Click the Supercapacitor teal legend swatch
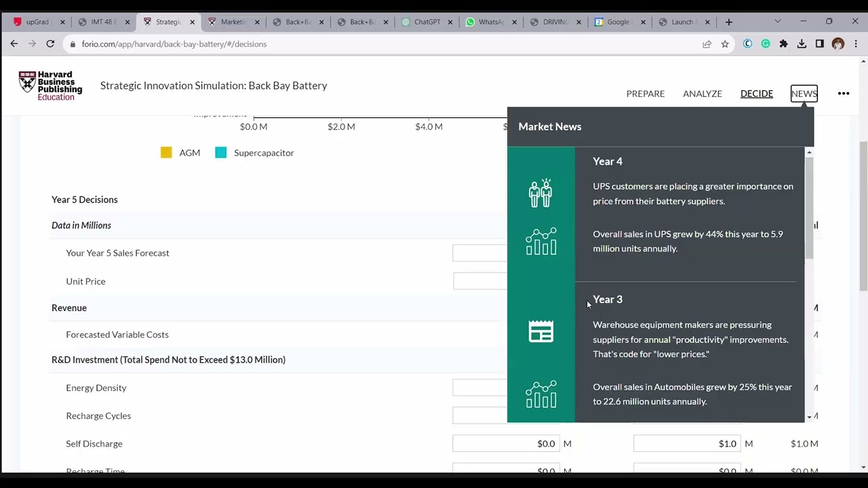 [220, 152]
